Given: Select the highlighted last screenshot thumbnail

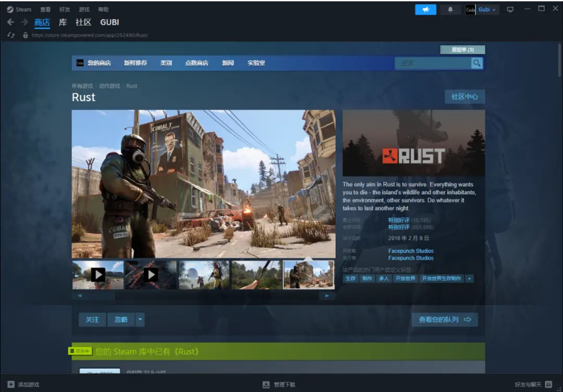Looking at the screenshot, I should [309, 275].
